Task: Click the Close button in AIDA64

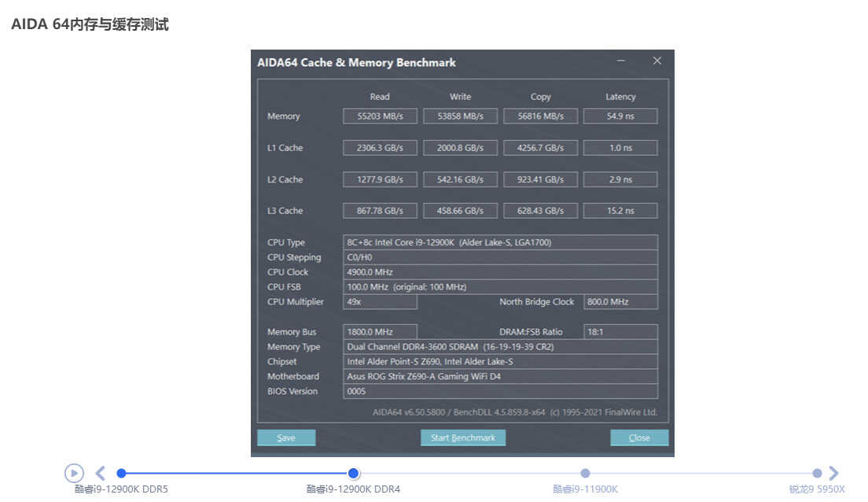Action: click(x=639, y=437)
